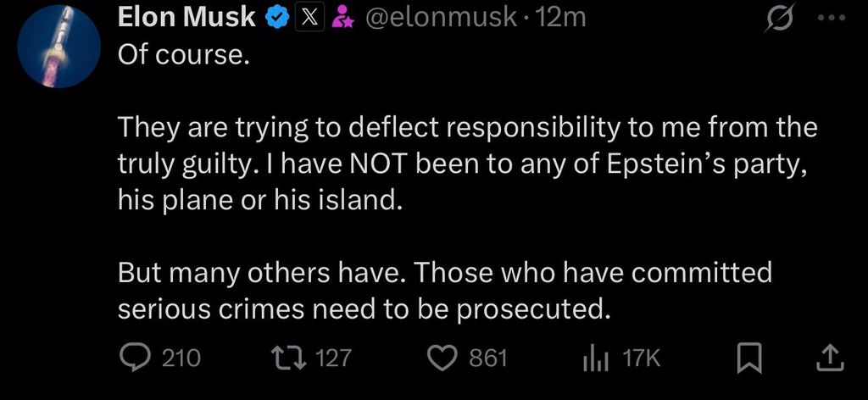
Task: Click the 210 replies count
Action: 181,359
